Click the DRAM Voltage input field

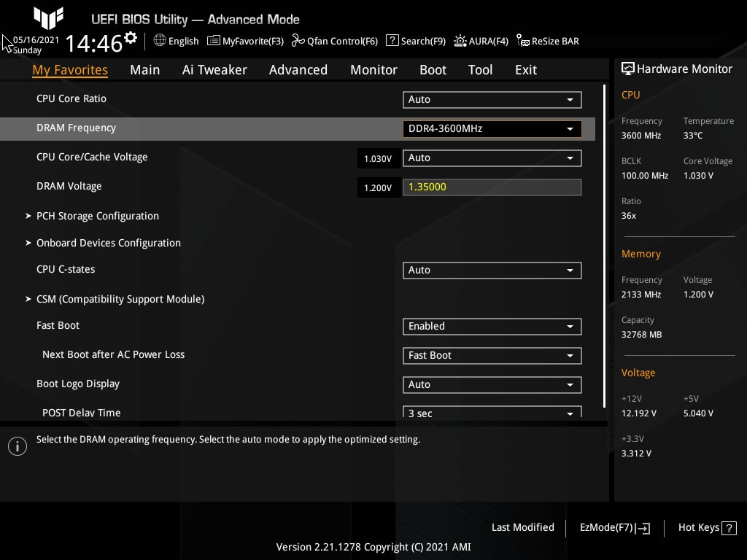click(492, 187)
